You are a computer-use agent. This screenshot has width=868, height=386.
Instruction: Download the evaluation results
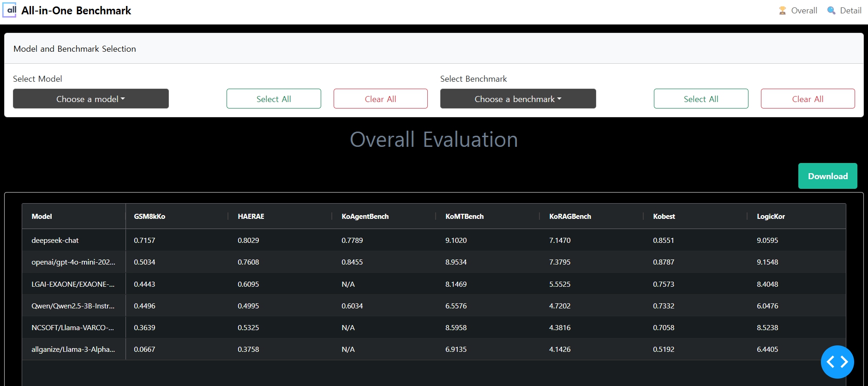(x=827, y=176)
